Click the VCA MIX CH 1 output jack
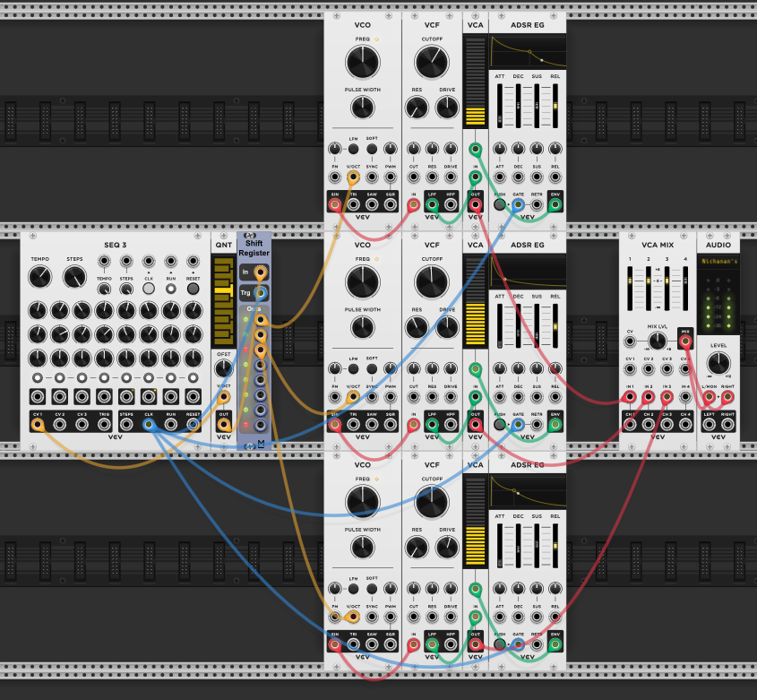Viewport: 757px width, 700px height. click(630, 425)
